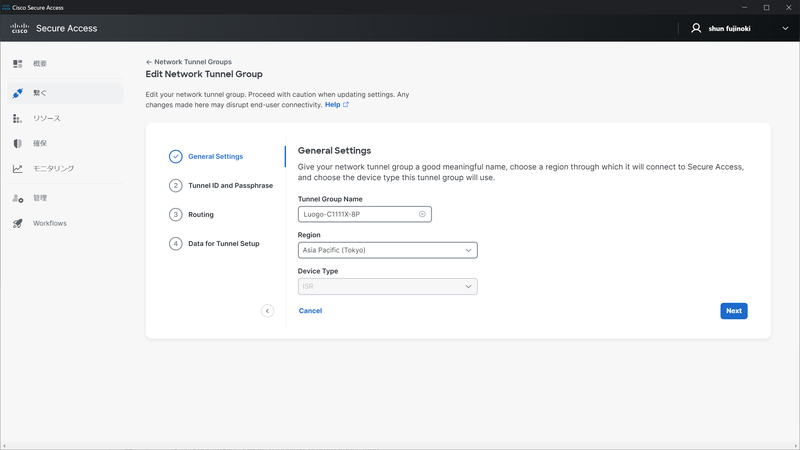Click the Edit Network Tunnel Group heading

click(x=204, y=74)
